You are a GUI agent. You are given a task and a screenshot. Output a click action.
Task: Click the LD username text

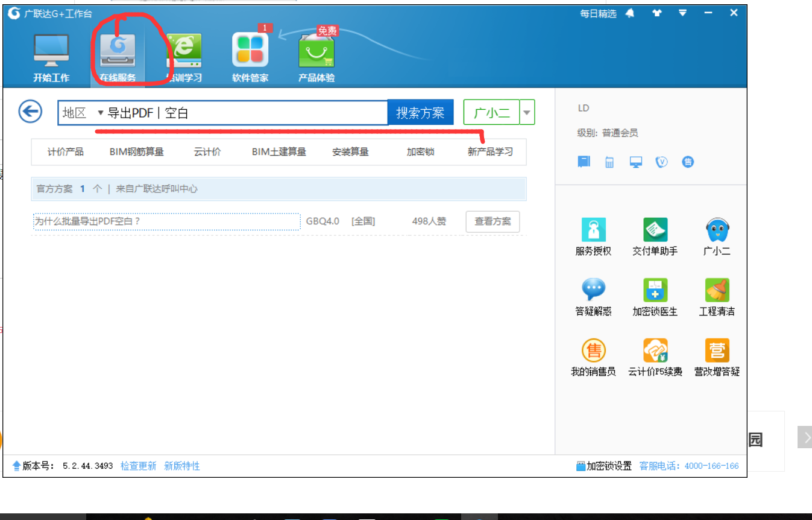click(x=584, y=108)
